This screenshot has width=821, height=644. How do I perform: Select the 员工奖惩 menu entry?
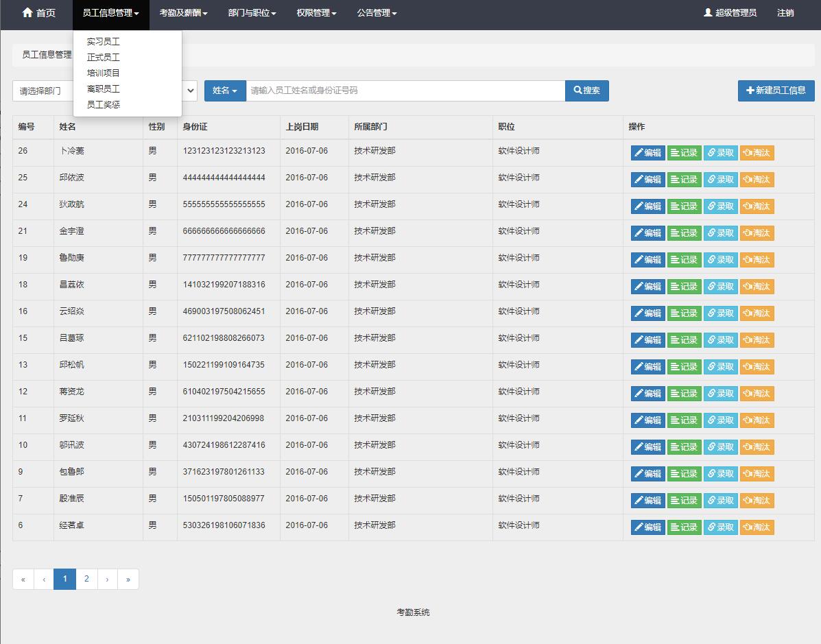coord(104,105)
